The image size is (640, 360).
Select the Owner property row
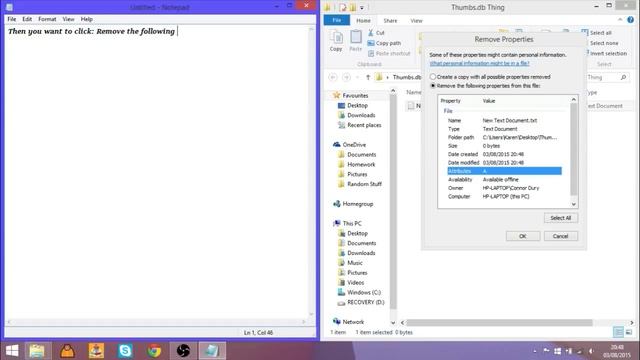tap(504, 188)
